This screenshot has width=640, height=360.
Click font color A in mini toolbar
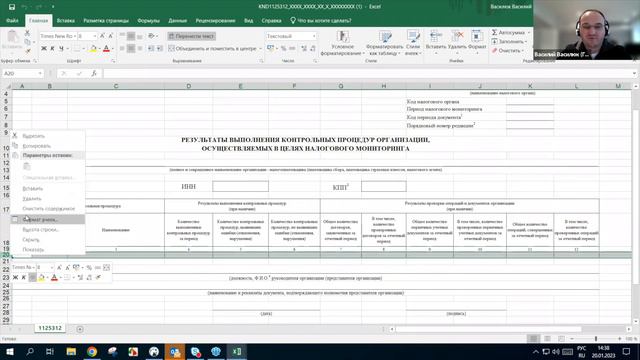(x=54, y=278)
